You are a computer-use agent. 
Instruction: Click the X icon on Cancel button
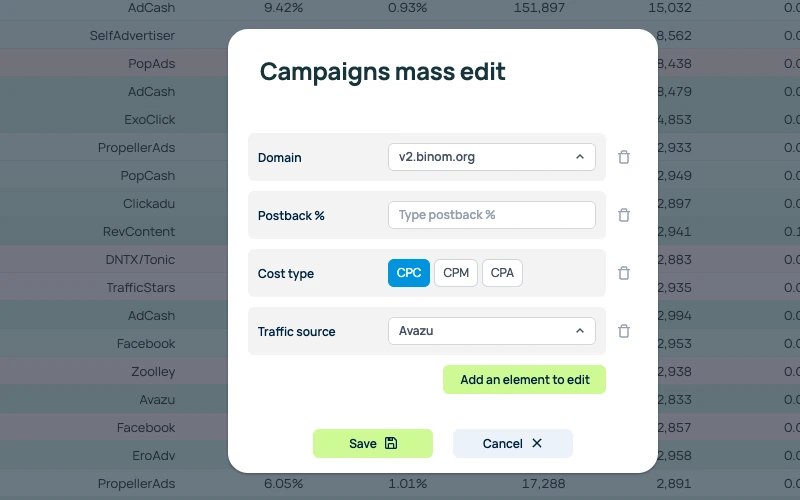point(537,443)
